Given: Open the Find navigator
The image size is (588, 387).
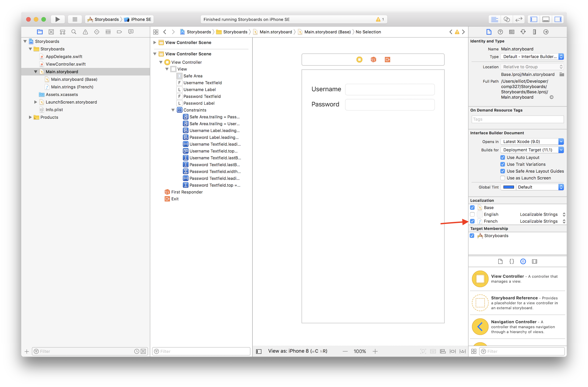Looking at the screenshot, I should pyautogui.click(x=74, y=32).
